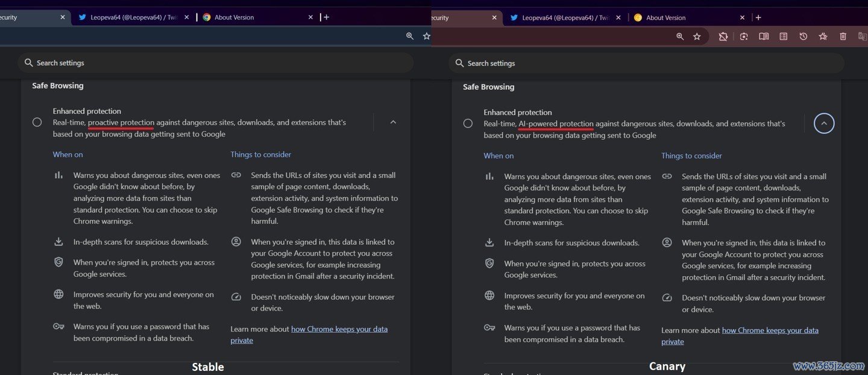Click 'proactive protection' text in Stable window
Image resolution: width=868 pixels, height=375 pixels.
point(121,122)
